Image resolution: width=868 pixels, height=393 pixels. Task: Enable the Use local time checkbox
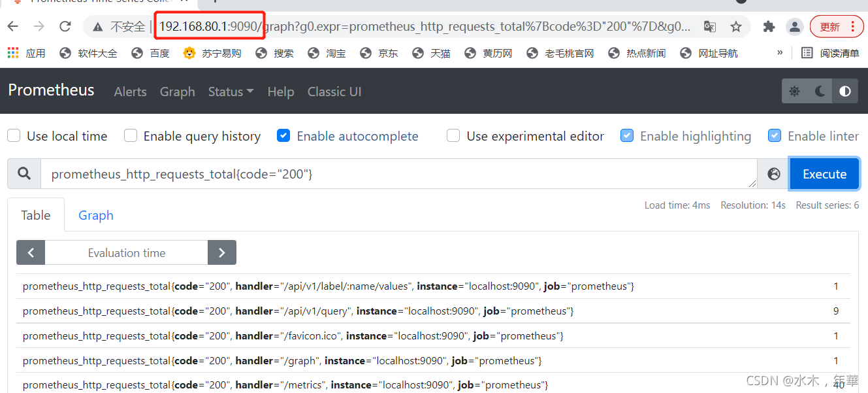coord(13,135)
